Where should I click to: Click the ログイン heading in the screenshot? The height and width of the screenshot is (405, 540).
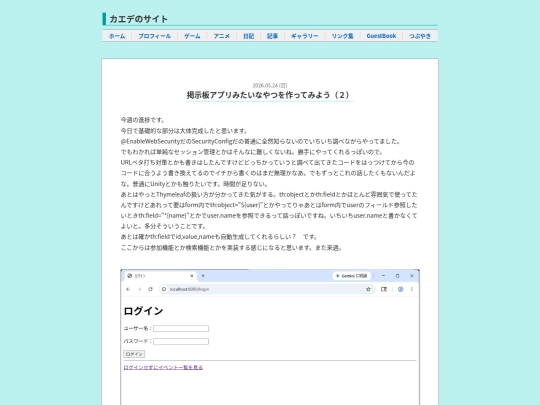(x=143, y=311)
